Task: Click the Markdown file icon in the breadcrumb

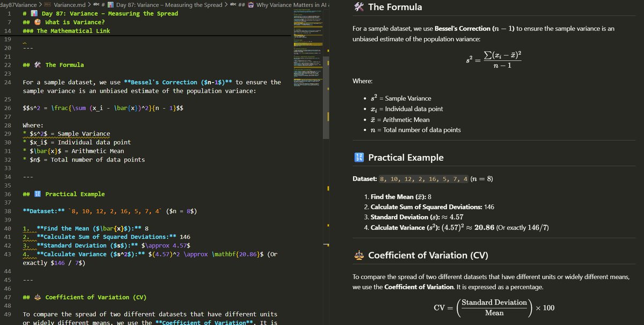Action: click(47, 5)
